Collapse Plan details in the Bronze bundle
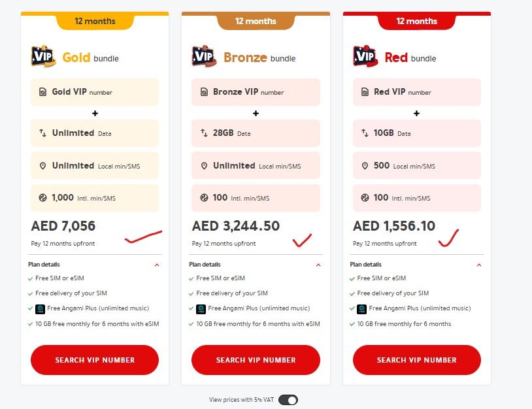 point(318,265)
